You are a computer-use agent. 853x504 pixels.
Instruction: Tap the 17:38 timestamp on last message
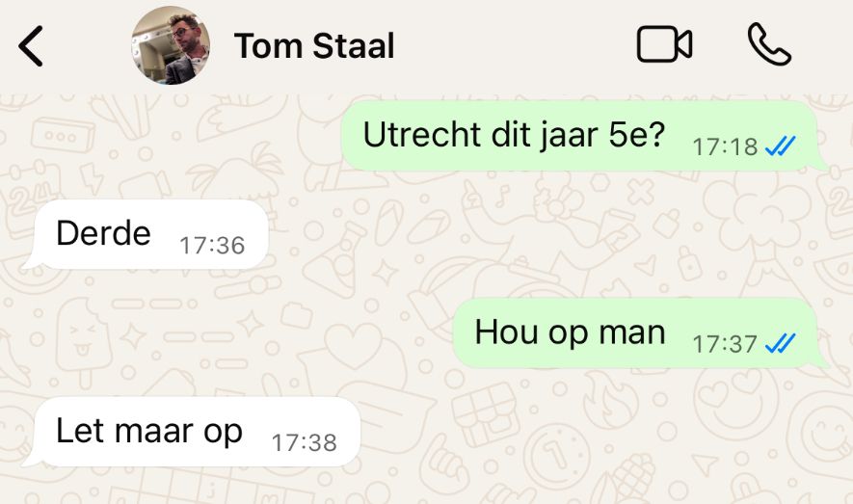(x=305, y=443)
